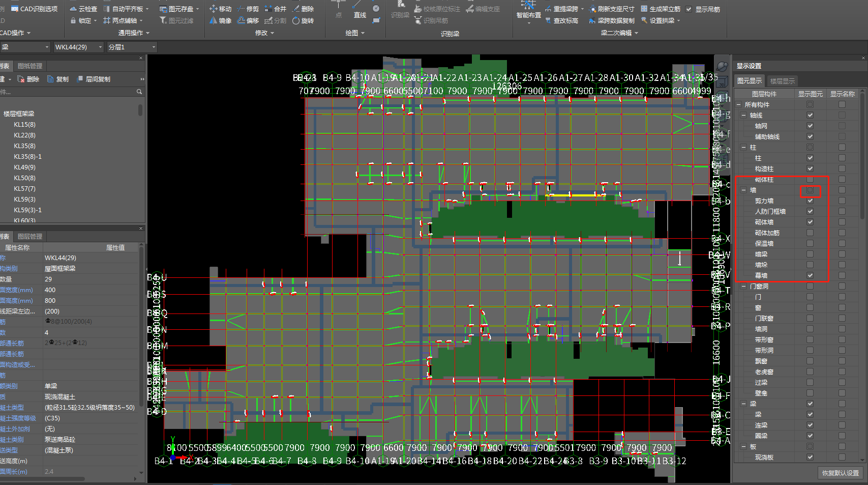This screenshot has height=485, width=868.
Task: Click 梁跨数据复制 tool
Action: tap(612, 20)
